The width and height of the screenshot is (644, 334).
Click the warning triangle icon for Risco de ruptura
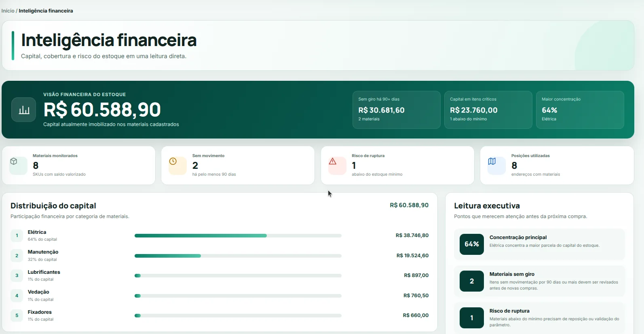[333, 162]
